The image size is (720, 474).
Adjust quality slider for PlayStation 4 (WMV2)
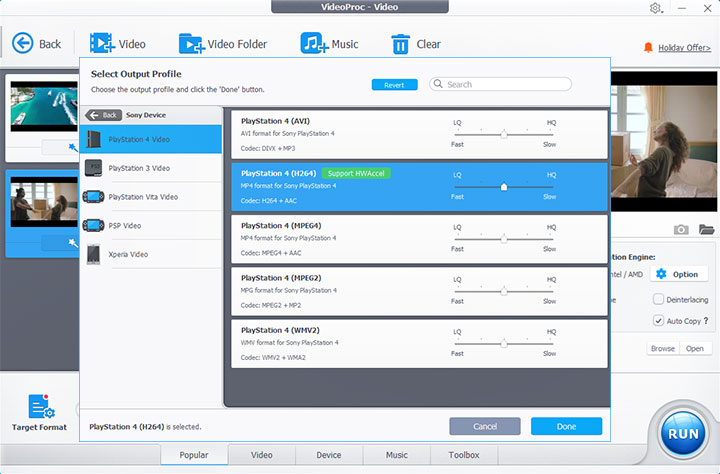tap(504, 344)
